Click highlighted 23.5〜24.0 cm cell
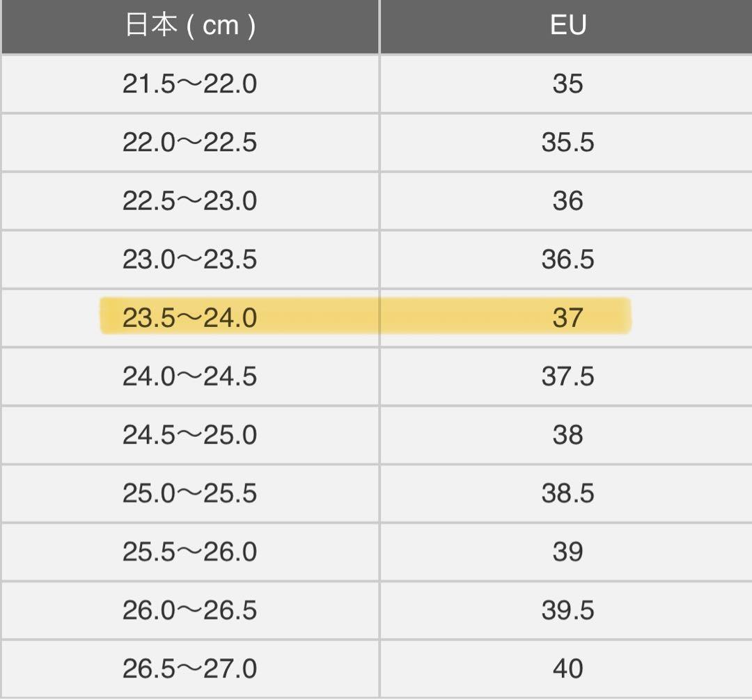This screenshot has width=752, height=700. tap(189, 318)
